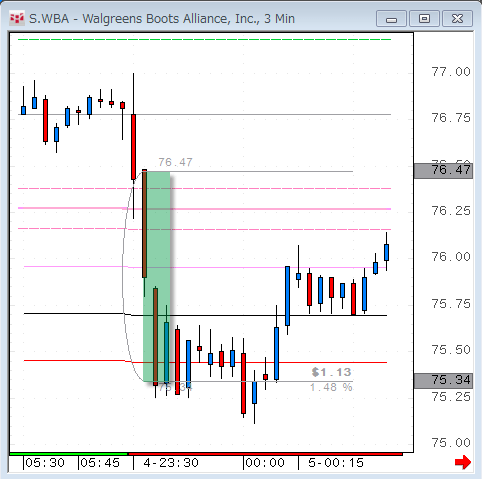Maximize the S.WBA chart window
Viewport: 482px width, 479px height.
(424, 19)
